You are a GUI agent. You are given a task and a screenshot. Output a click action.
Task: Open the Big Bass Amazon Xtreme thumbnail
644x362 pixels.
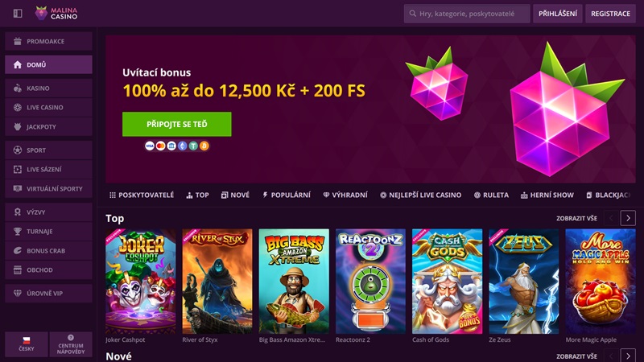pyautogui.click(x=294, y=281)
